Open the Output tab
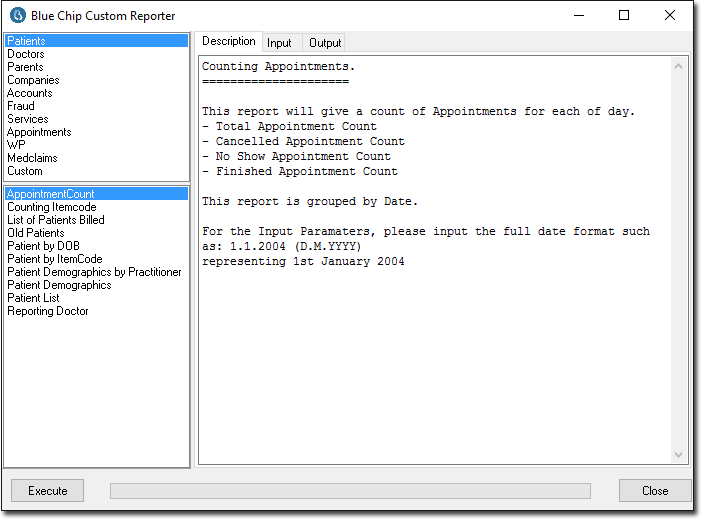The height and width of the screenshot is (519, 701). 325,43
